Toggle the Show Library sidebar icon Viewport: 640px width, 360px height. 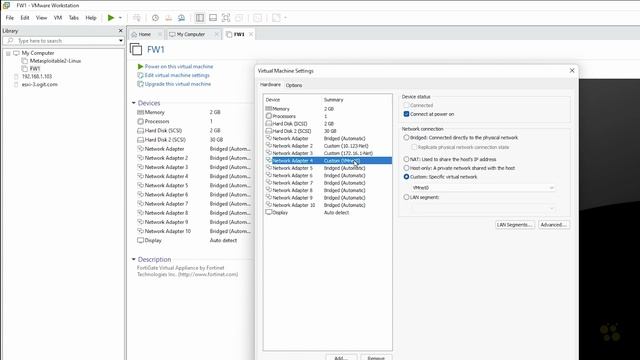(200, 18)
